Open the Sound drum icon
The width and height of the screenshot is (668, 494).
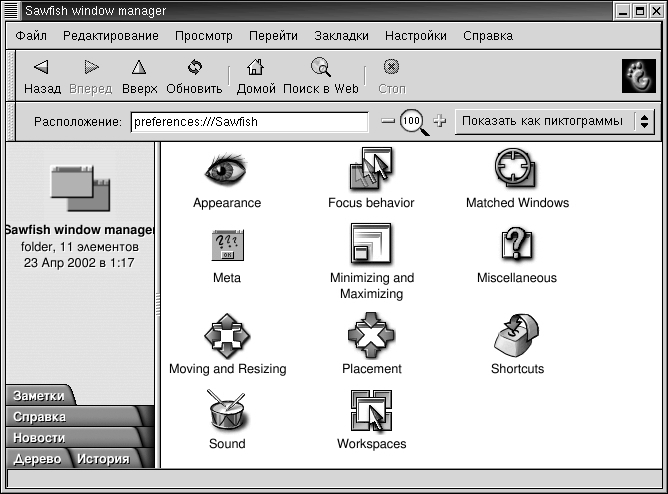point(227,410)
